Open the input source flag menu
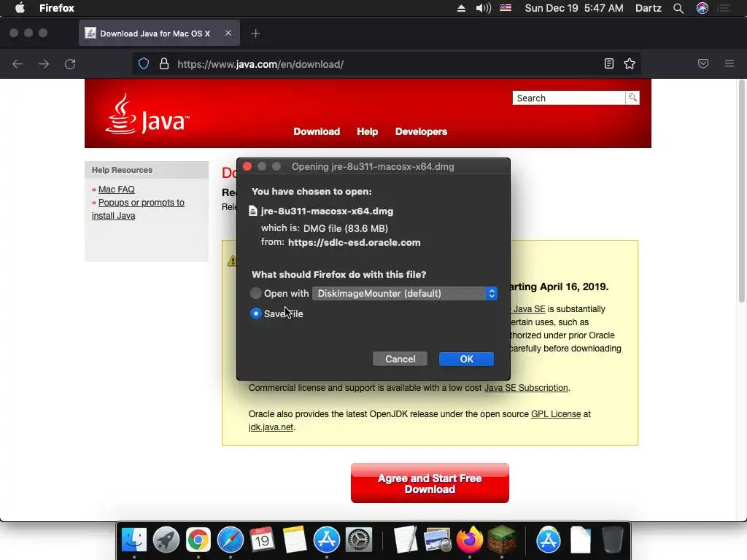The height and width of the screenshot is (560, 747). [x=506, y=8]
